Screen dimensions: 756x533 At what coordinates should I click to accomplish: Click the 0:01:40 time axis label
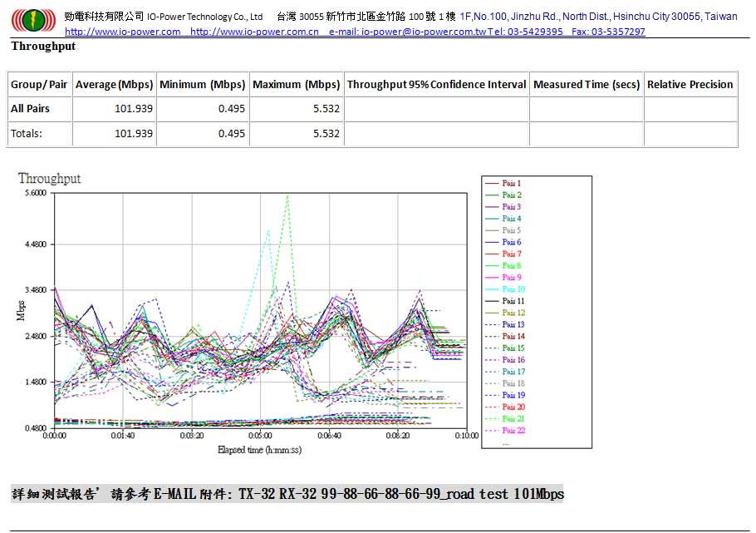122,436
